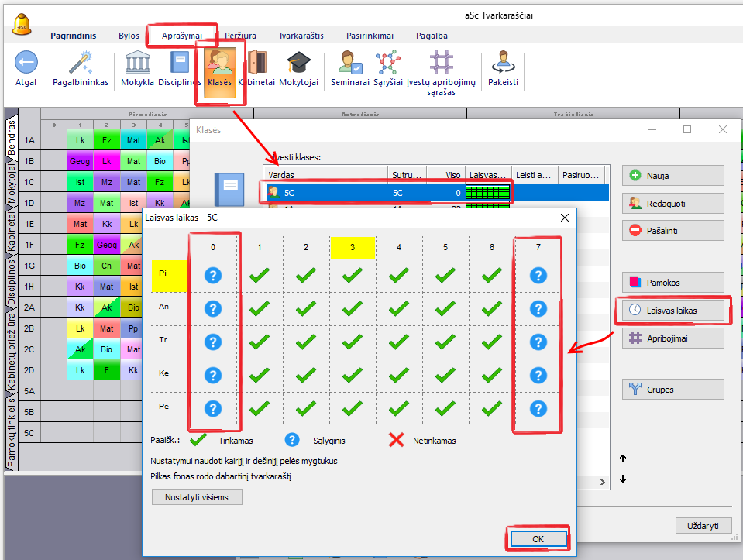Open the Seminarai icon
The height and width of the screenshot is (560, 743).
click(349, 64)
